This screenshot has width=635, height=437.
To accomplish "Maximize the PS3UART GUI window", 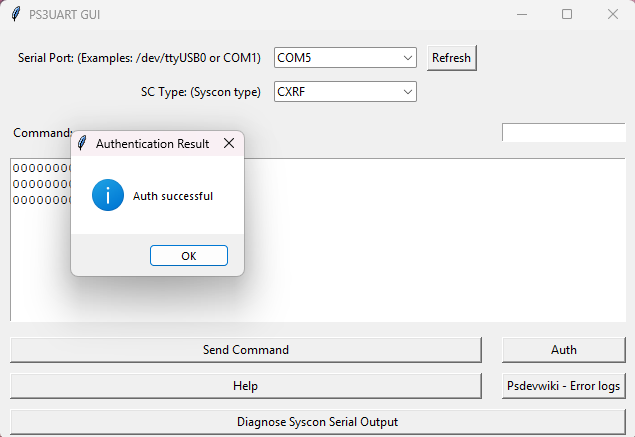I will click(567, 15).
